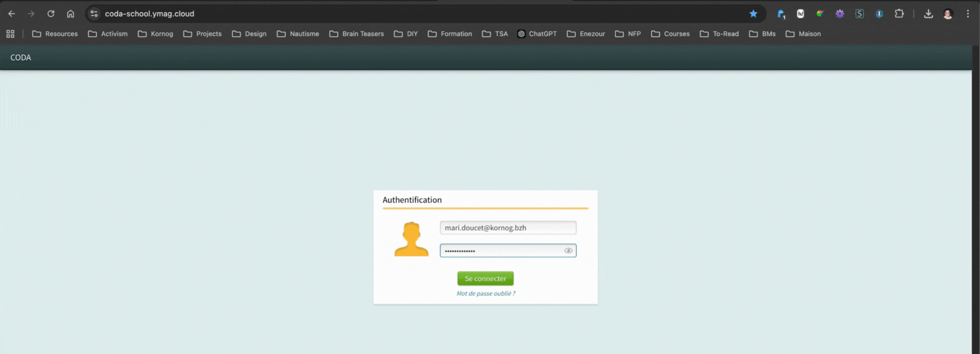Open the Downloads icon in toolbar
980x354 pixels.
click(928, 14)
